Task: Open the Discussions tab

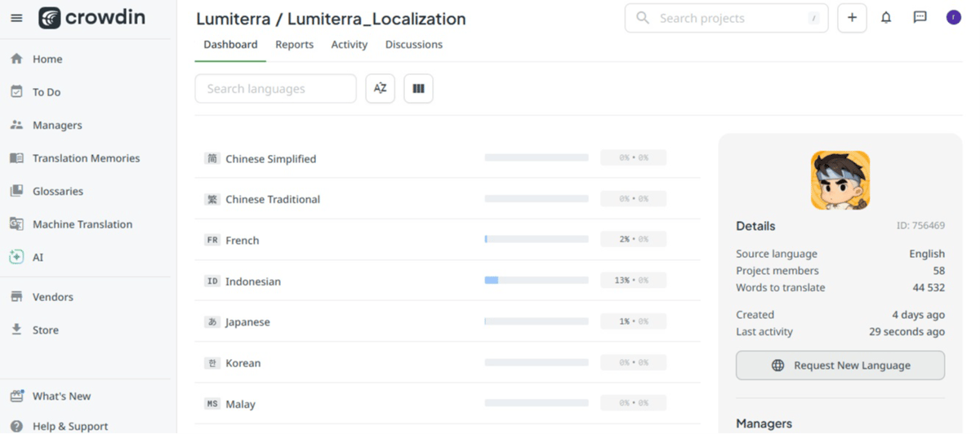Action: (414, 45)
